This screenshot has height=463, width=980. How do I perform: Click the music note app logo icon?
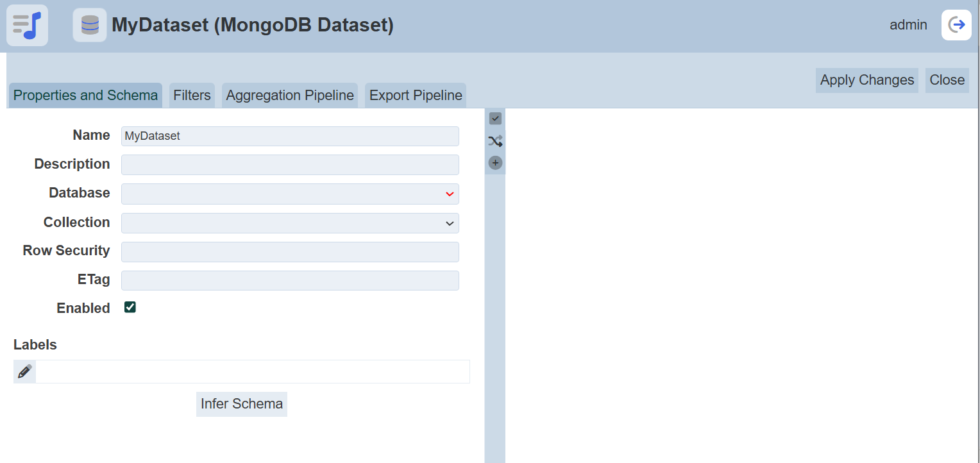[26, 25]
